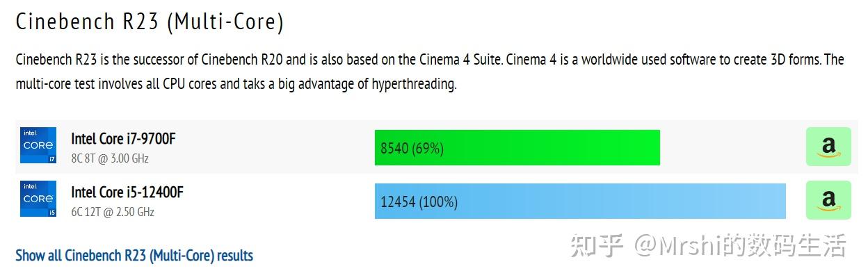The height and width of the screenshot is (280, 868).
Task: Click the 12454 (100%) score label
Action: (419, 202)
